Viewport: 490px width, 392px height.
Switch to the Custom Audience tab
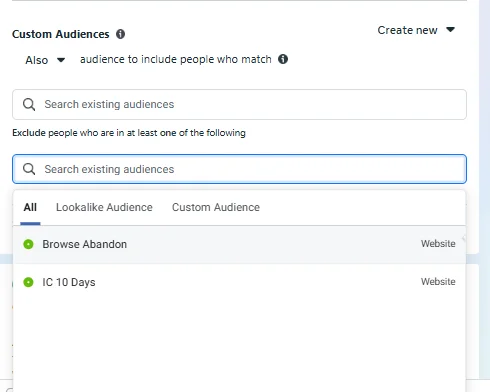coord(216,207)
